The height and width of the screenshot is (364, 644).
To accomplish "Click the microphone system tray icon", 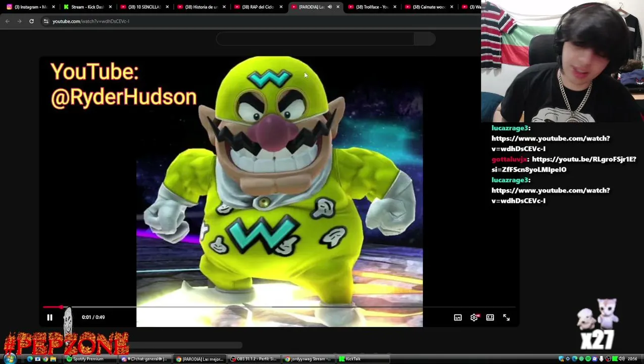I will pos(602,359).
